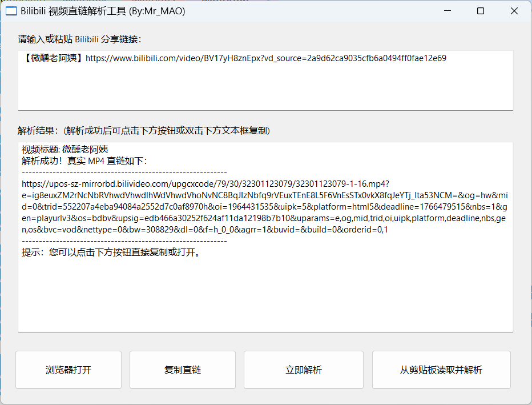Click the window title text in the title bar
This screenshot has width=532, height=405.
[x=103, y=11]
